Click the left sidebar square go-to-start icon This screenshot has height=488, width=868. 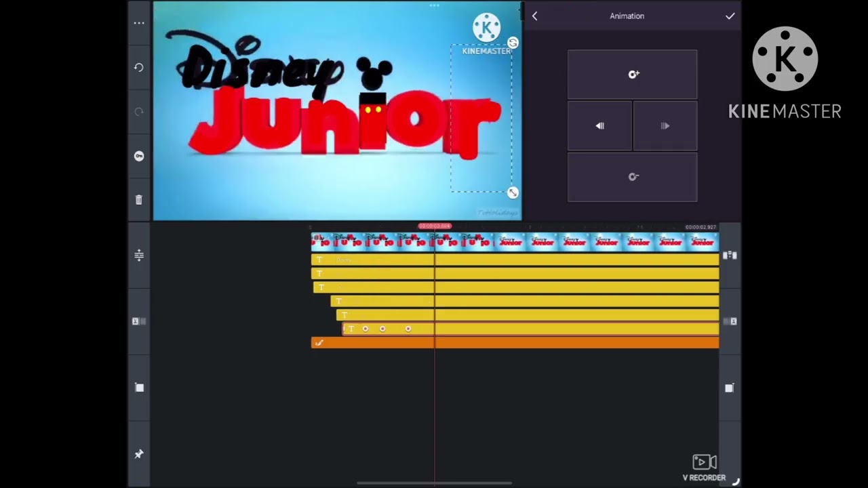(139, 388)
